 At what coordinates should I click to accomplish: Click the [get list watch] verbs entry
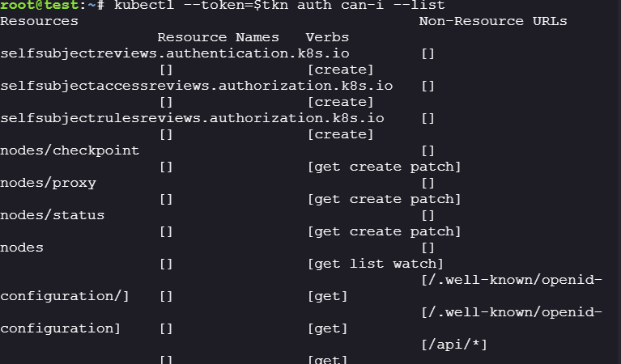376,264
